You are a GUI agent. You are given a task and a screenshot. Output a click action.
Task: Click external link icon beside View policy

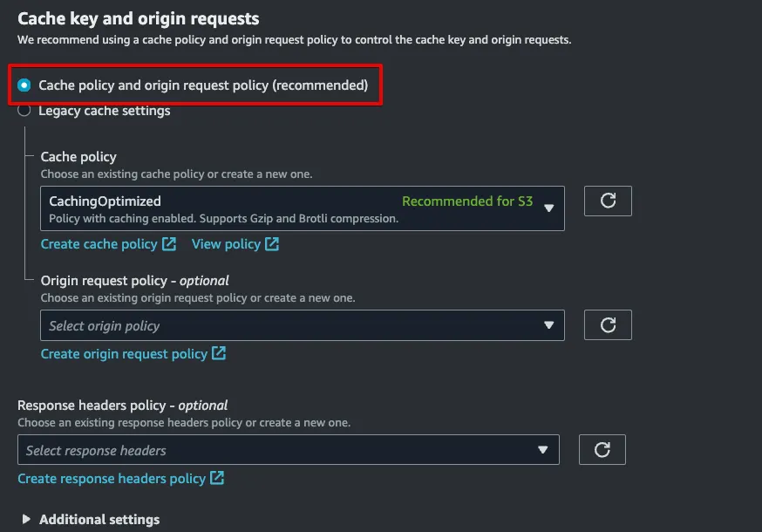[x=272, y=244]
